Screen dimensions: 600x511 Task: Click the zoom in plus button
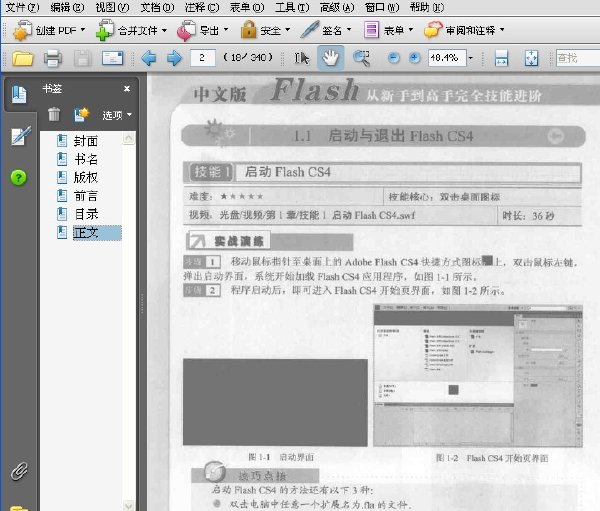pyautogui.click(x=414, y=58)
